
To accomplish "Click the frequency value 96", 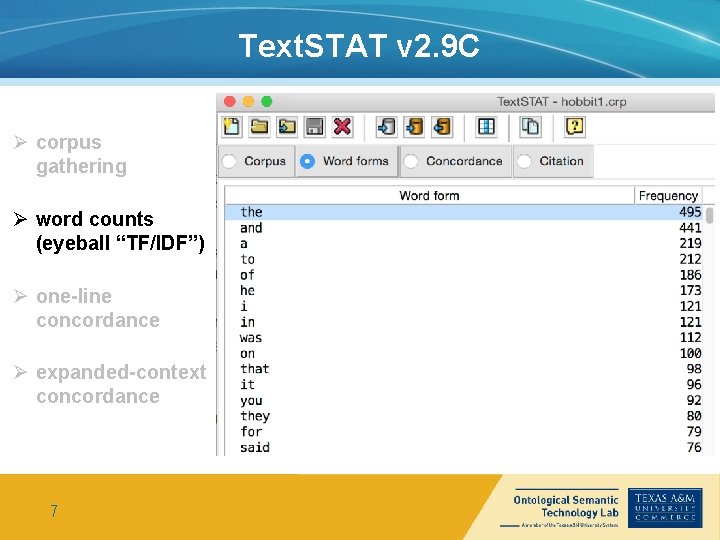I will point(694,384).
